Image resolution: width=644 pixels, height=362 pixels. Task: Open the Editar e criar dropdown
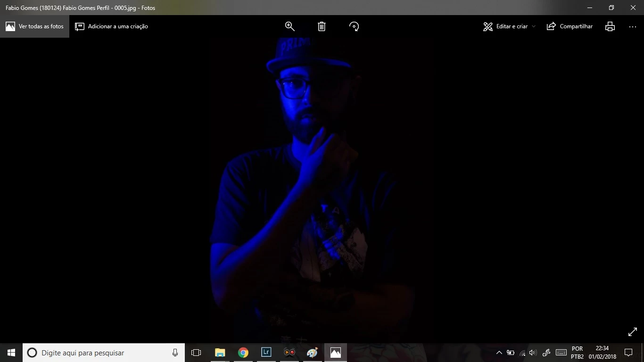(x=509, y=26)
